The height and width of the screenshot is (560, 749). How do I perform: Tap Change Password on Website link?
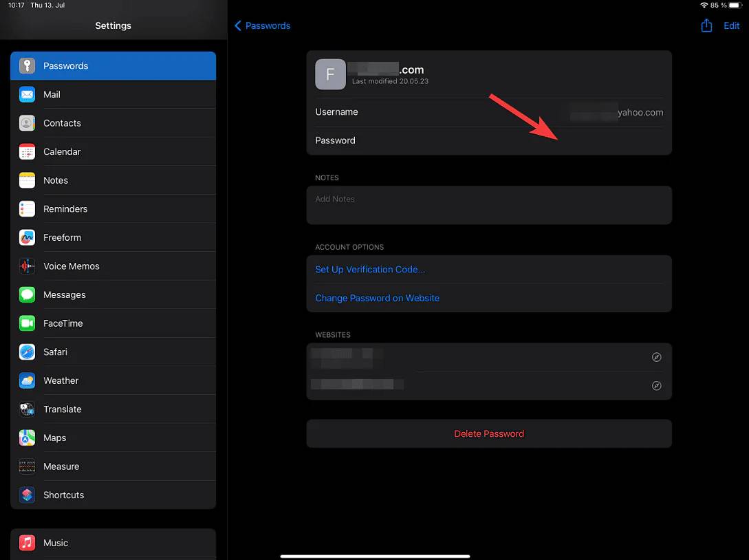[377, 298]
